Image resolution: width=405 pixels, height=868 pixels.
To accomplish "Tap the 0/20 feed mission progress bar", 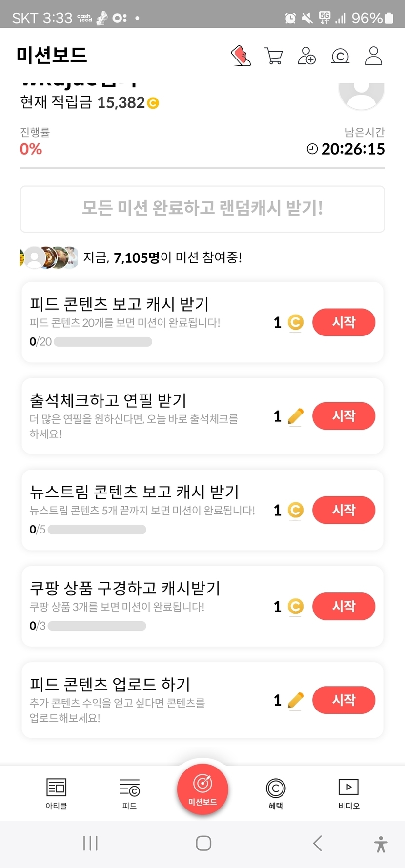I will point(103,342).
